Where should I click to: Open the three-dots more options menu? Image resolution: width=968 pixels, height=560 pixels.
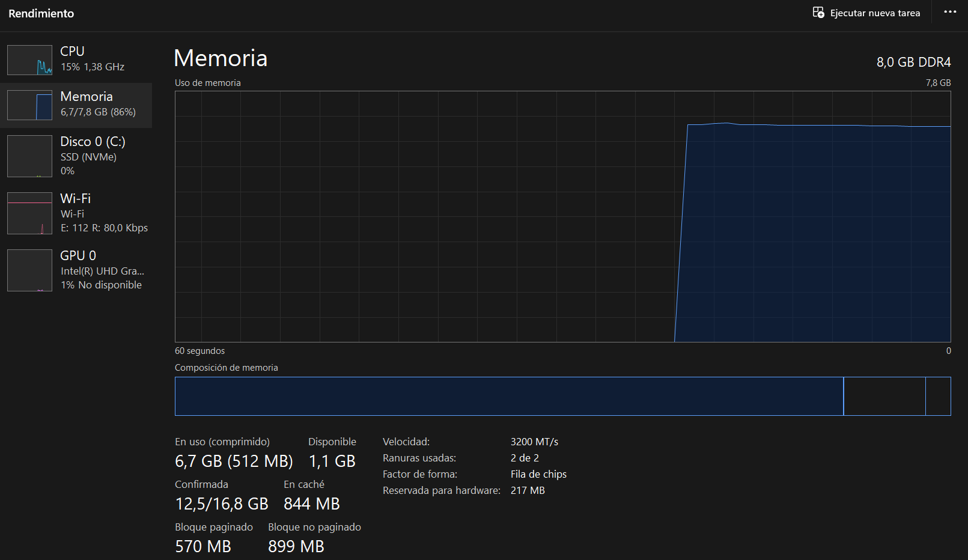950,12
